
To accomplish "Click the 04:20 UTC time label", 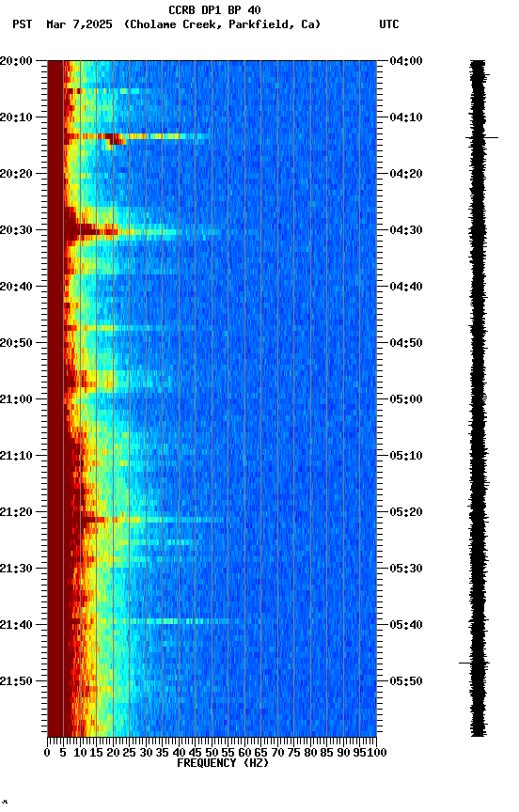I will (x=406, y=174).
